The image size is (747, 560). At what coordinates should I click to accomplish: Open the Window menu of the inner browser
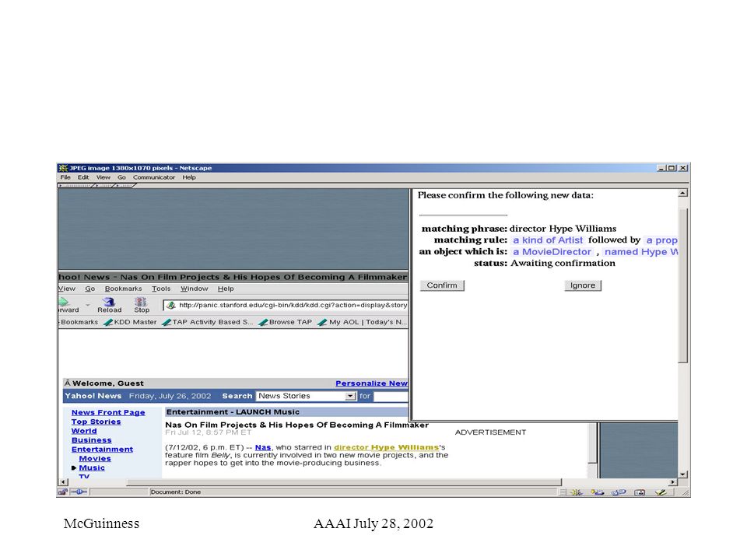194,289
